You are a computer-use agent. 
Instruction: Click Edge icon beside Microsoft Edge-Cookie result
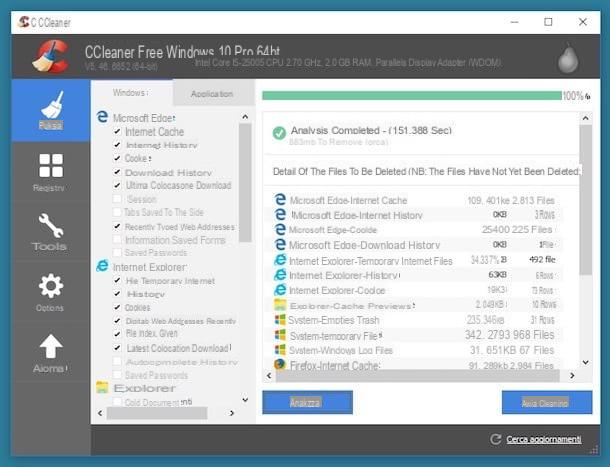pos(280,229)
